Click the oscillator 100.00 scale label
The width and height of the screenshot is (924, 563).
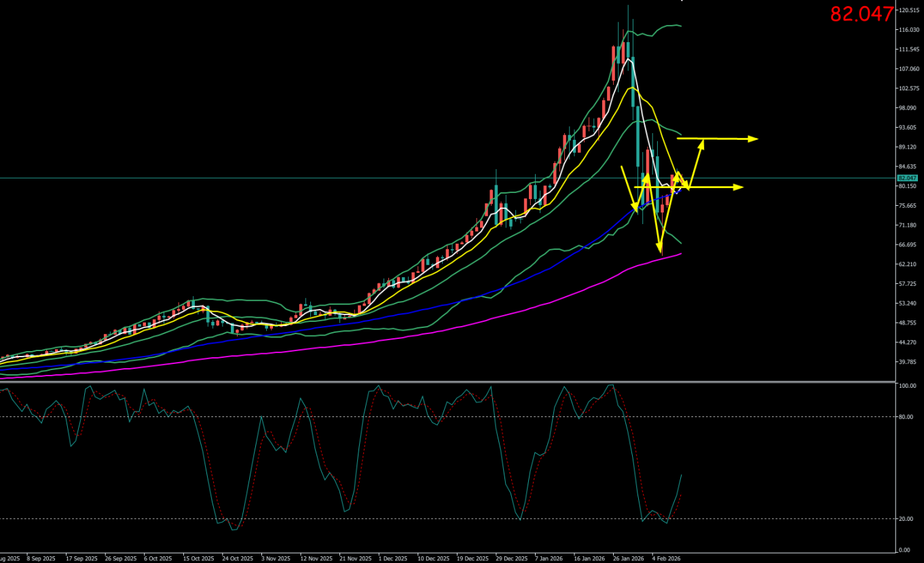pyautogui.click(x=907, y=386)
